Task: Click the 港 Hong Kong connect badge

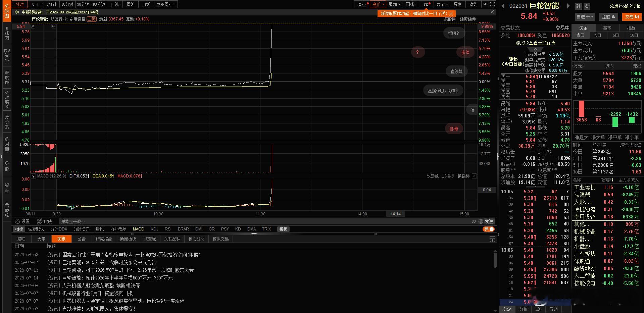Action: click(587, 6)
